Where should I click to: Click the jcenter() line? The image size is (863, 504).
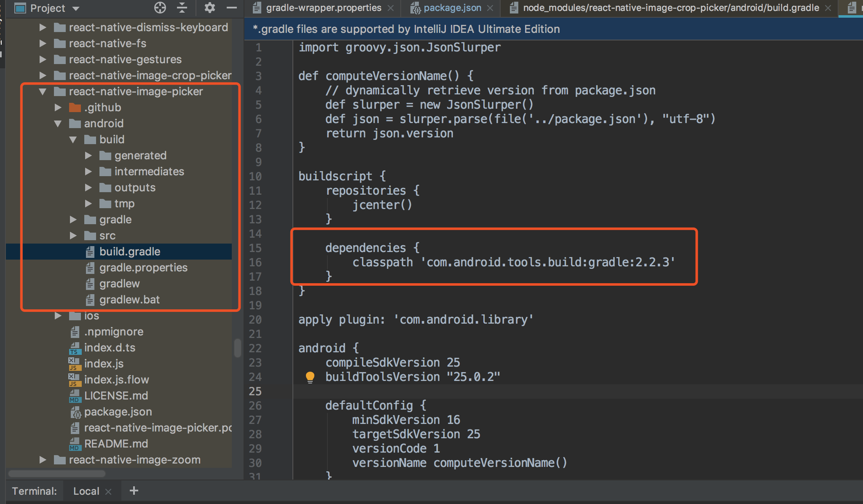point(382,205)
